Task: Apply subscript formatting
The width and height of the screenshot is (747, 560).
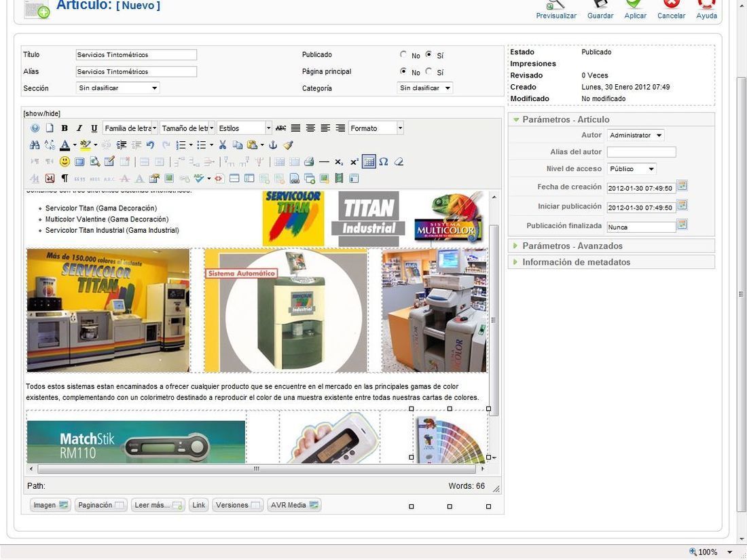Action: (x=339, y=162)
